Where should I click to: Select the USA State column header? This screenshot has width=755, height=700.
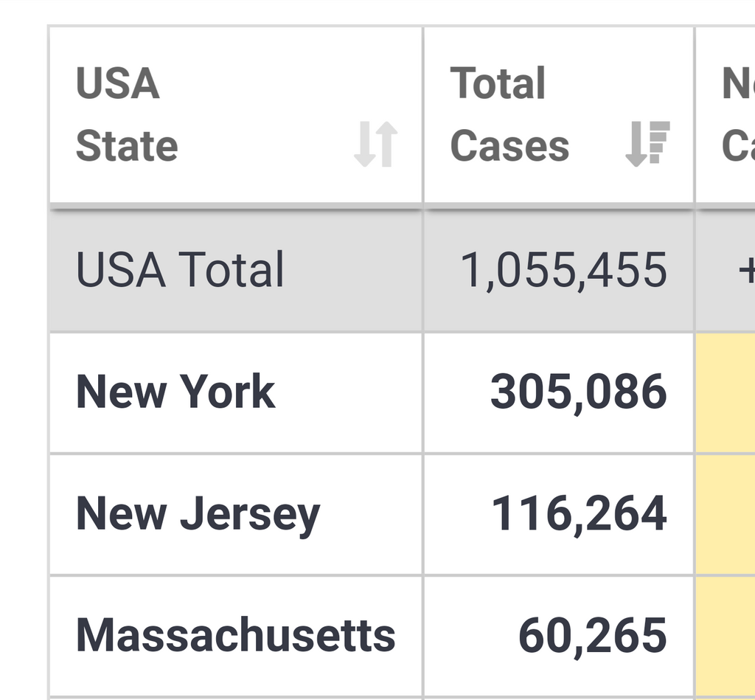(236, 114)
